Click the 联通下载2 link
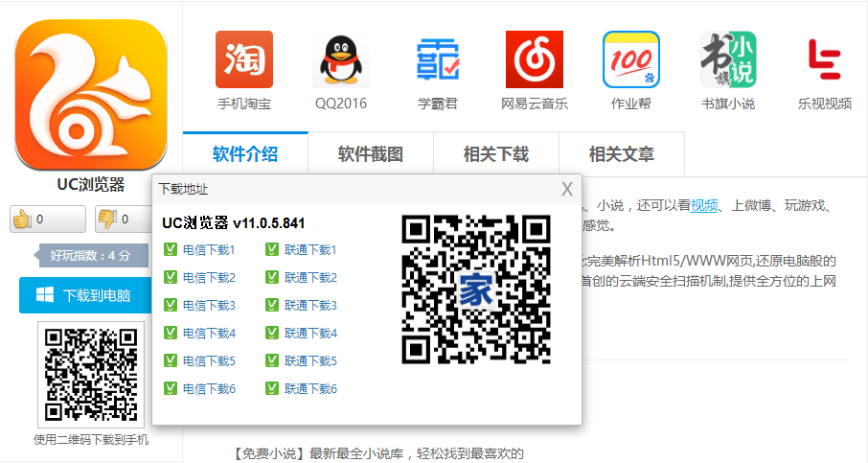The image size is (868, 463). (x=310, y=277)
